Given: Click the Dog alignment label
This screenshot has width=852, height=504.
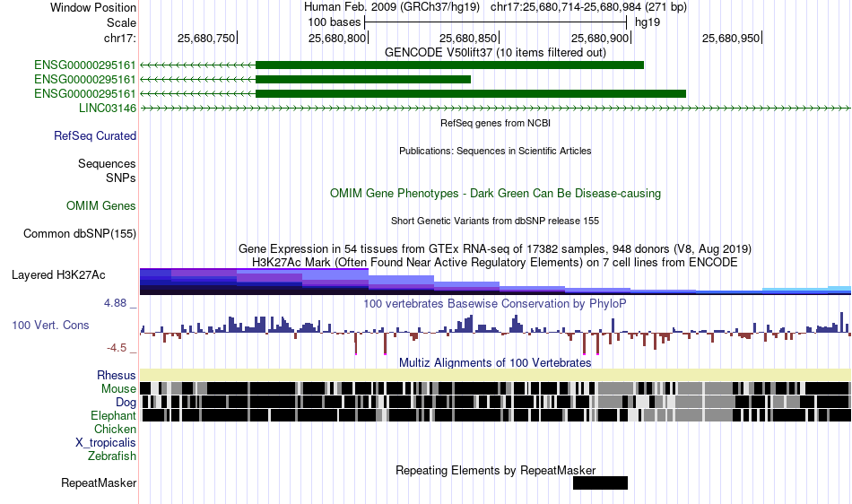Looking at the screenshot, I should point(126,402).
